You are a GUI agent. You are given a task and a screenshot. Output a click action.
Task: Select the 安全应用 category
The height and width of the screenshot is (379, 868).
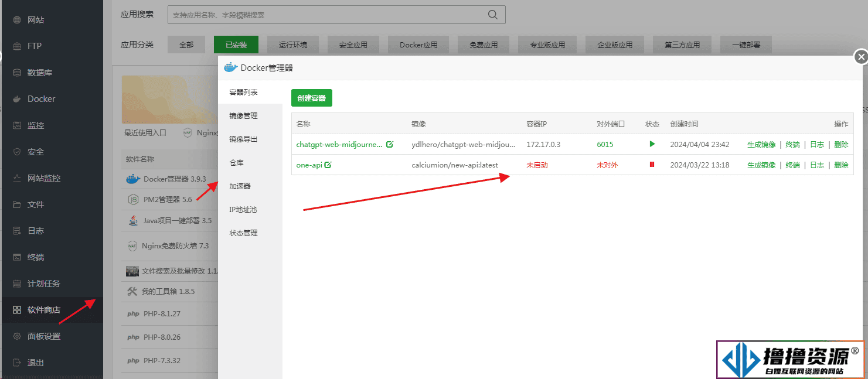[353, 45]
